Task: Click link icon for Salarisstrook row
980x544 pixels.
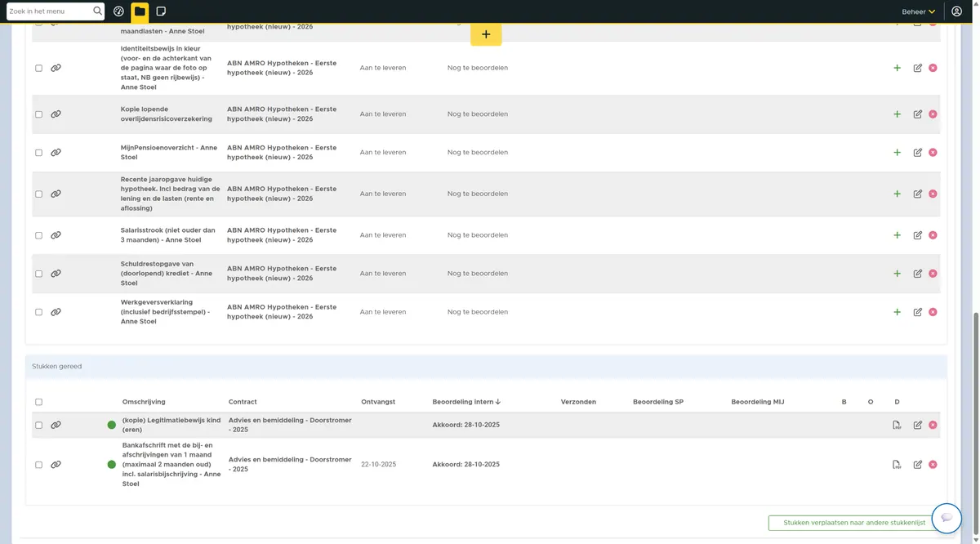Action: pyautogui.click(x=56, y=235)
